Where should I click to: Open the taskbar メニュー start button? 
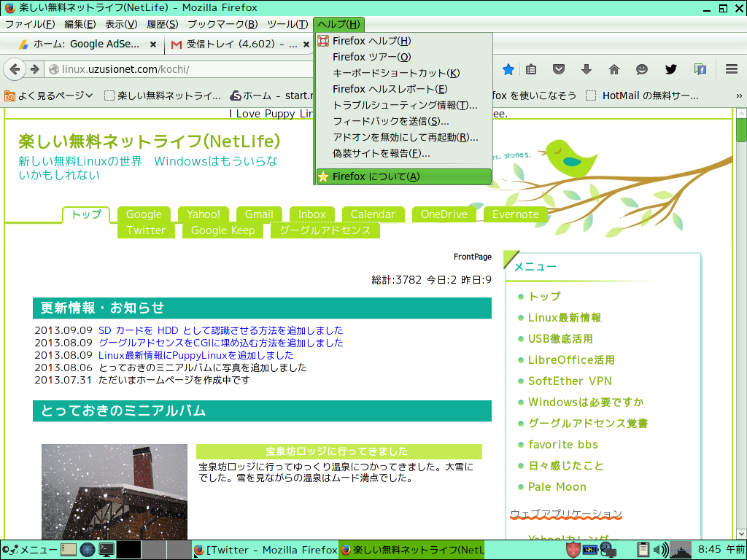[29, 550]
